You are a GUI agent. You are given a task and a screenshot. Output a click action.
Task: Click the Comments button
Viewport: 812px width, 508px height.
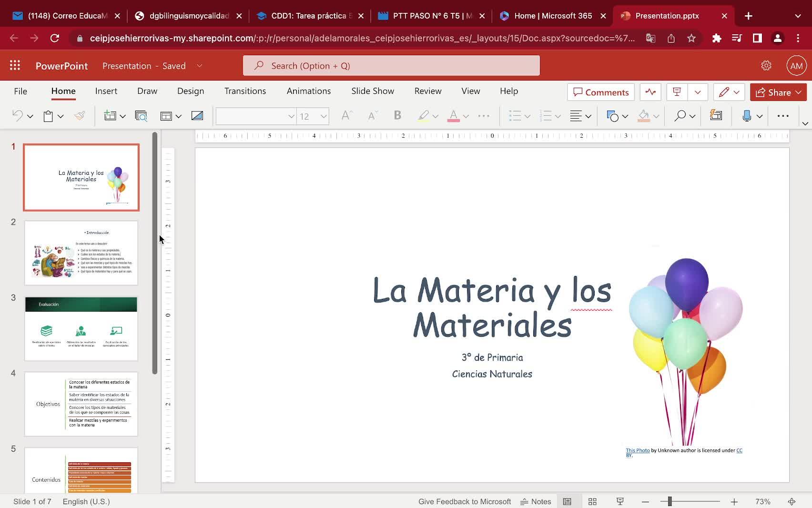600,92
